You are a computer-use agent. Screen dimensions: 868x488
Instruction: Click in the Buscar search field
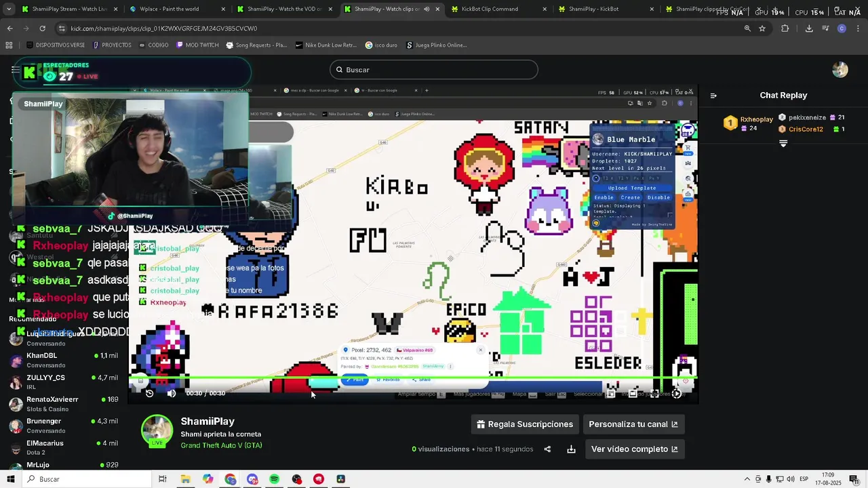pos(434,70)
